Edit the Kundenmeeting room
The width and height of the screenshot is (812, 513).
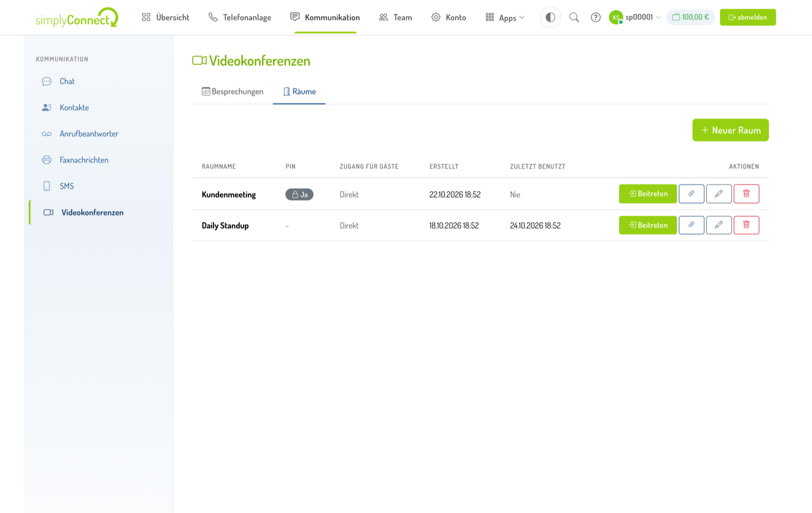[719, 194]
